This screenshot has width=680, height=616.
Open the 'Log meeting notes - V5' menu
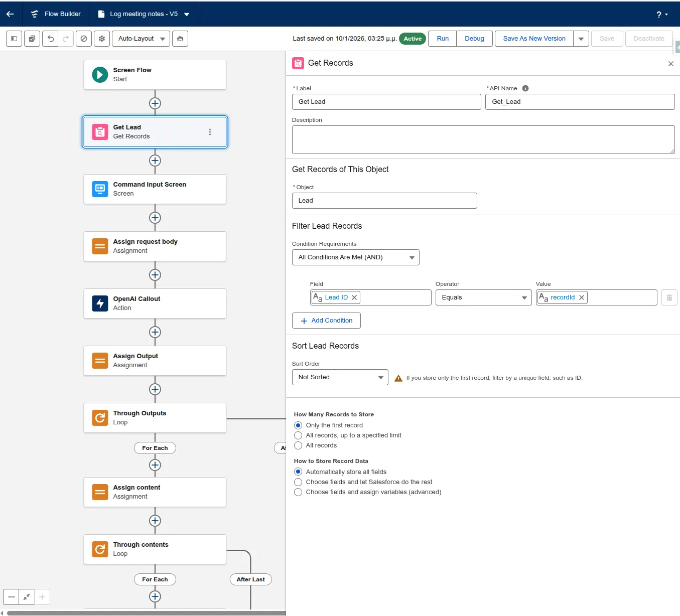187,14
